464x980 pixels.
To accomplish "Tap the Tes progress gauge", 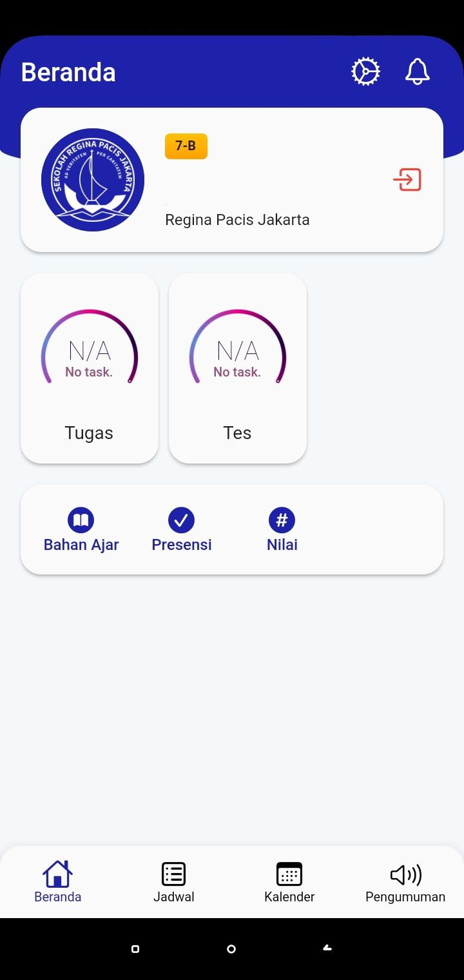I will [238, 347].
